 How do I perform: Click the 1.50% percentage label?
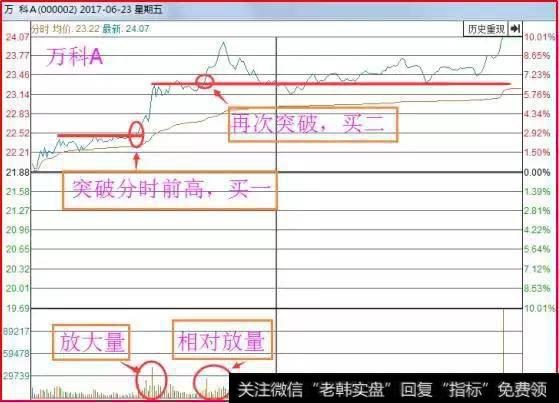point(537,153)
